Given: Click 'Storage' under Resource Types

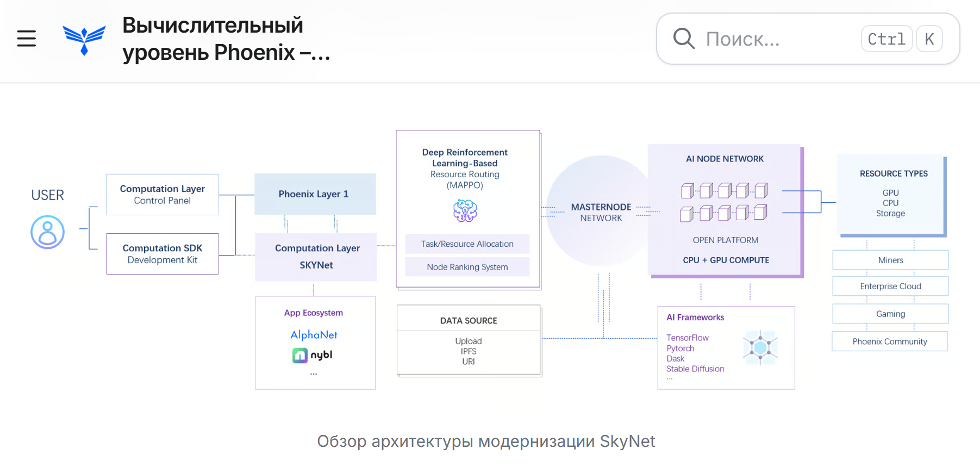Looking at the screenshot, I should (891, 214).
